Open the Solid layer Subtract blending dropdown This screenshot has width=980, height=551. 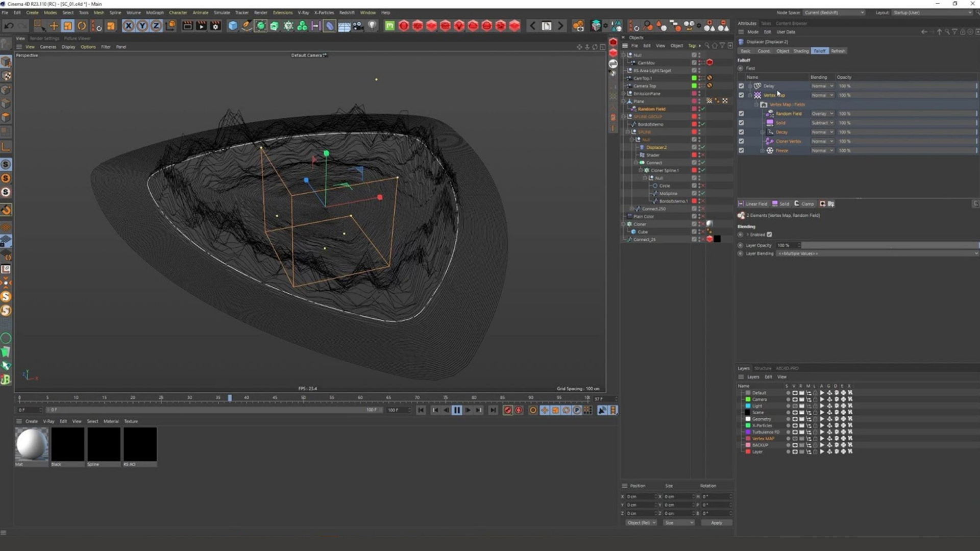(x=822, y=123)
